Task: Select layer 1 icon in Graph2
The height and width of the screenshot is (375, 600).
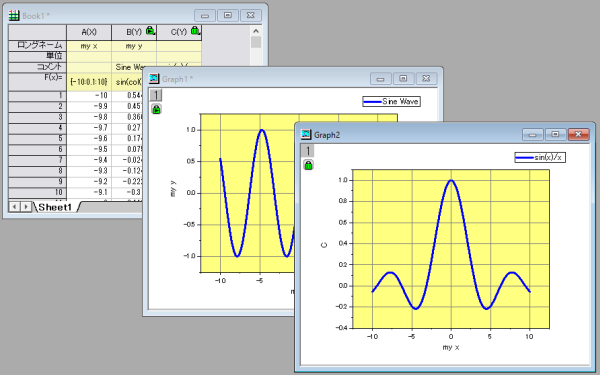Action: coord(308,151)
